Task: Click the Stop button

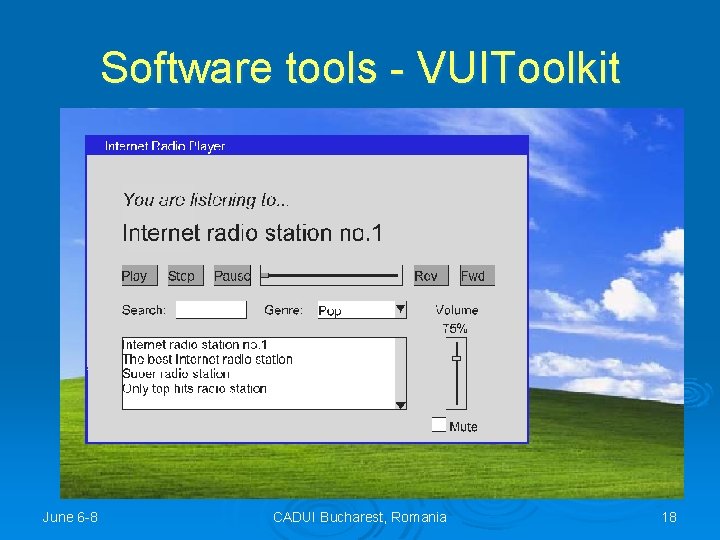Action: [x=186, y=276]
